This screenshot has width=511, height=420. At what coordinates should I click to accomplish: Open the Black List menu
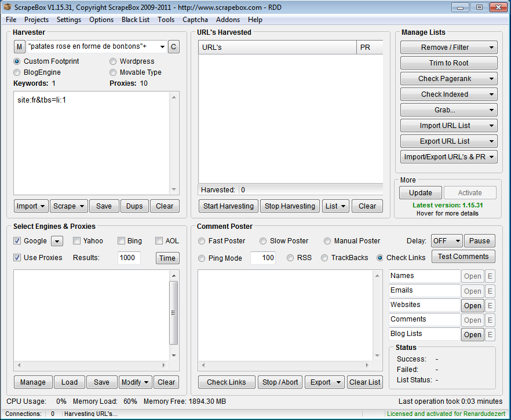point(136,20)
